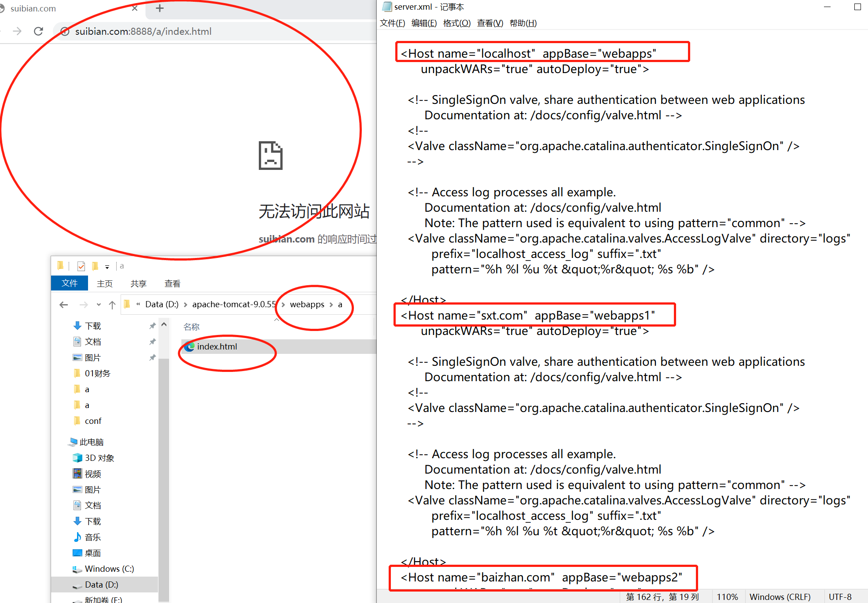Image resolution: width=868 pixels, height=603 pixels.
Task: Click the 名称 column header
Action: pyautogui.click(x=191, y=327)
